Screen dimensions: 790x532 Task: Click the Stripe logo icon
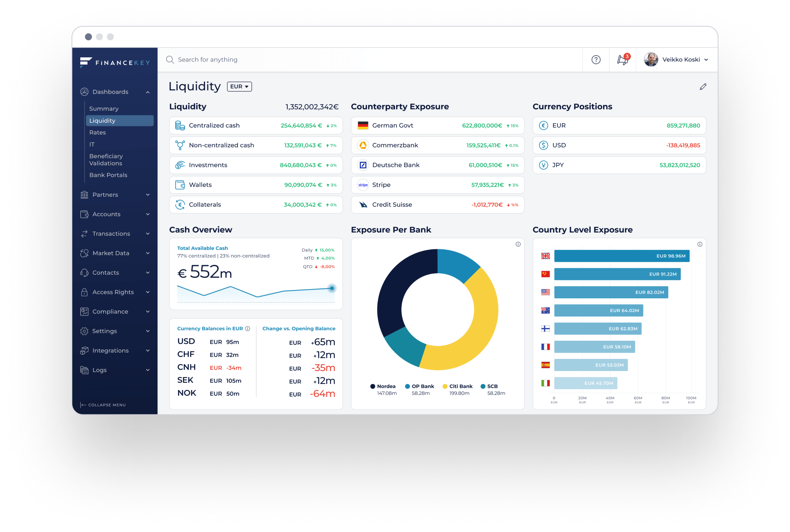(363, 185)
